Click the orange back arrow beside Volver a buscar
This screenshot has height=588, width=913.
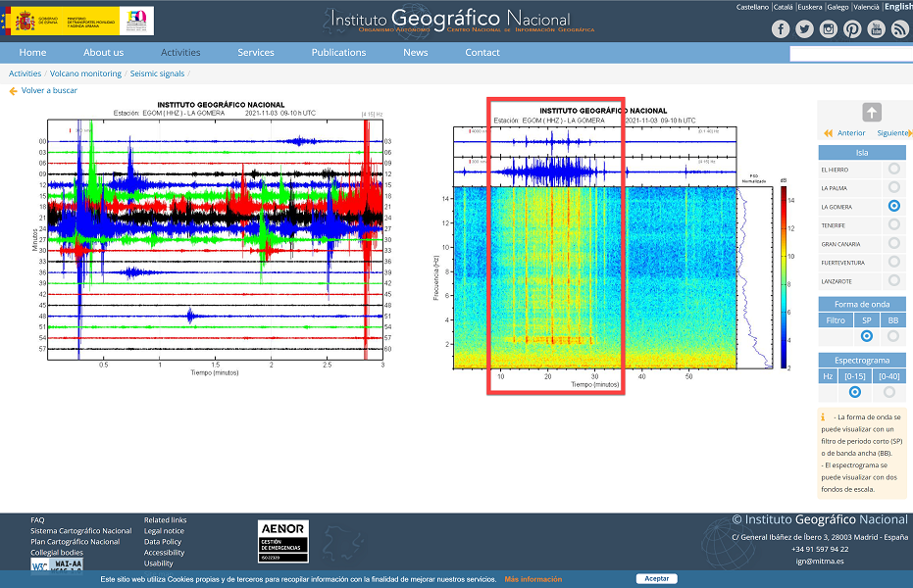(13, 91)
